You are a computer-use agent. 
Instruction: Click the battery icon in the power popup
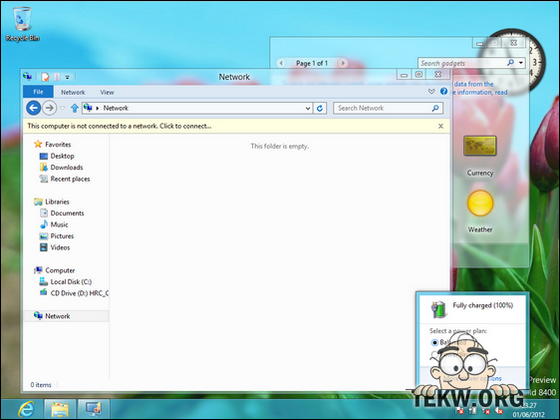coord(439,309)
